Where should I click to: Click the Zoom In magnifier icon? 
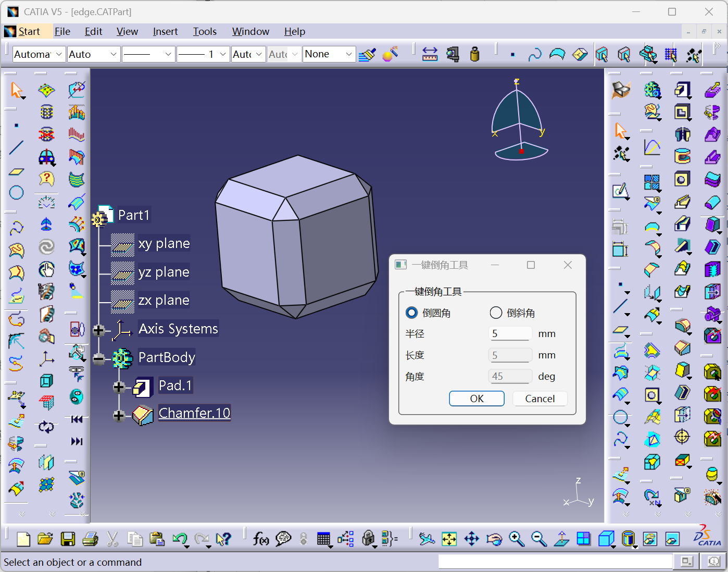(x=516, y=539)
